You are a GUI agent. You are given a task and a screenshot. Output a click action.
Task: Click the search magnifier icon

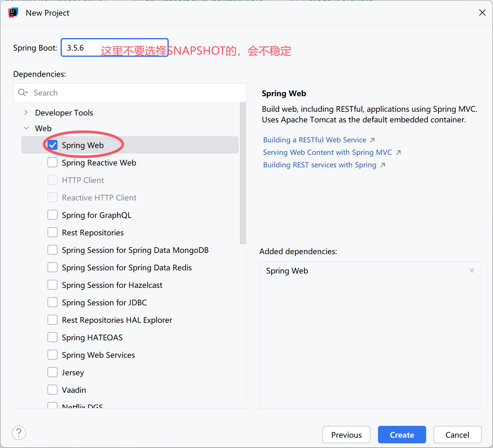[x=23, y=92]
